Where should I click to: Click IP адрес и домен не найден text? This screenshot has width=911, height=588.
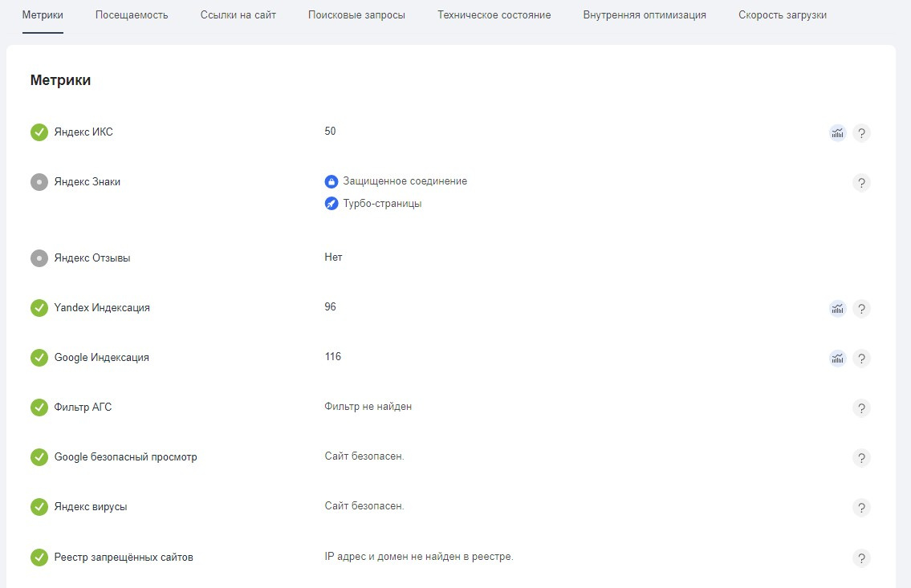[x=419, y=558]
